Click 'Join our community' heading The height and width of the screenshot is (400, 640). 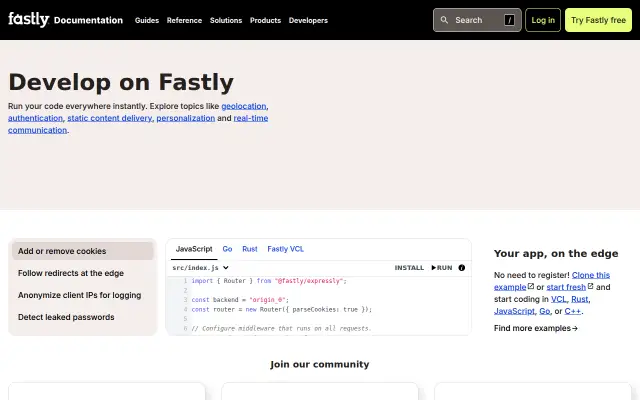click(x=320, y=364)
